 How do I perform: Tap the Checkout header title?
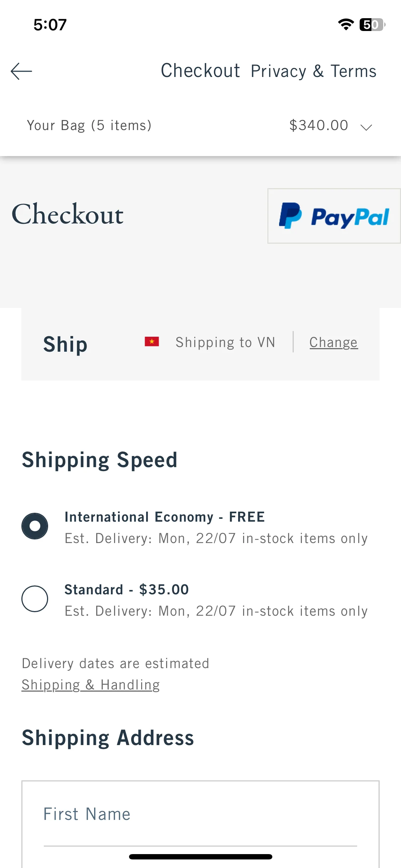coord(200,71)
